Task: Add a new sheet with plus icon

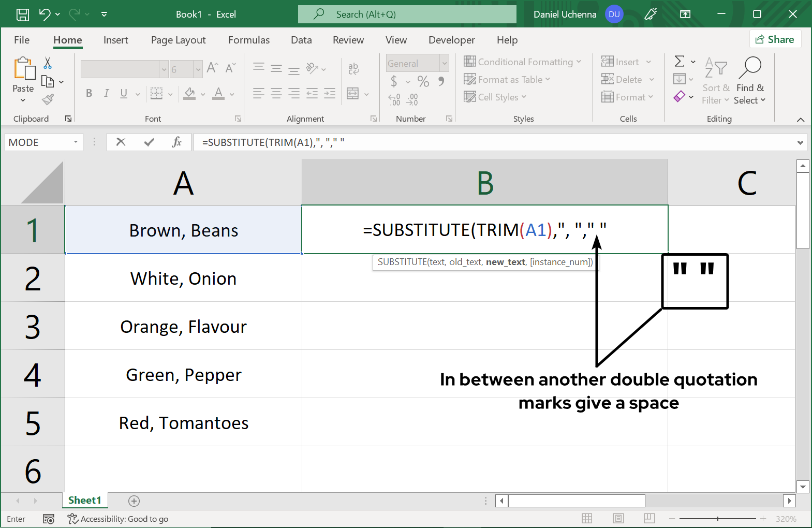Action: point(134,501)
